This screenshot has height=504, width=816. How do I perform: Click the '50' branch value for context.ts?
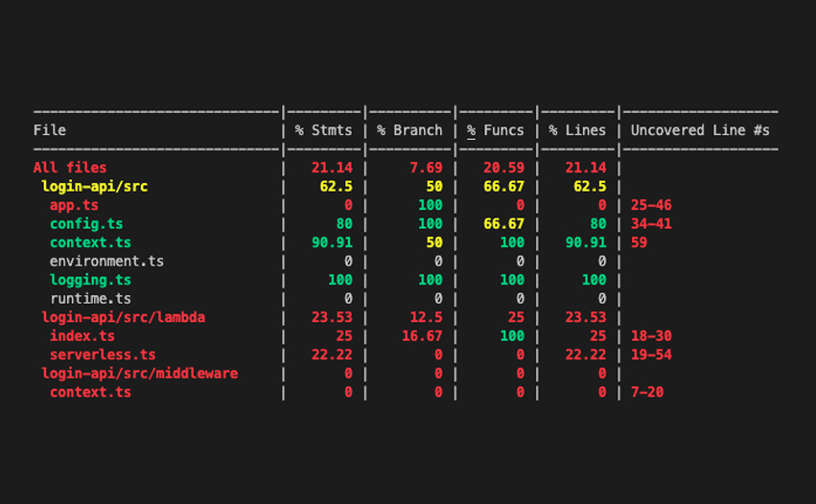(434, 242)
